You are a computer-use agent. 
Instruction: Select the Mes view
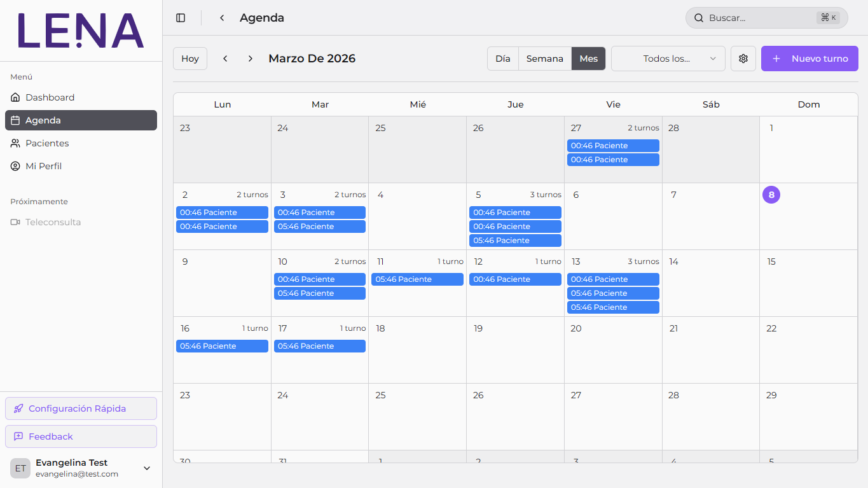[x=589, y=59]
